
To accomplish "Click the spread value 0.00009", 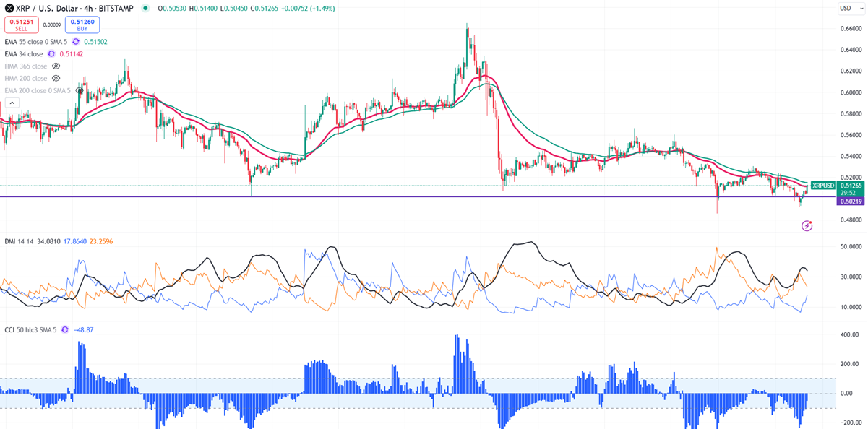I will (x=52, y=25).
